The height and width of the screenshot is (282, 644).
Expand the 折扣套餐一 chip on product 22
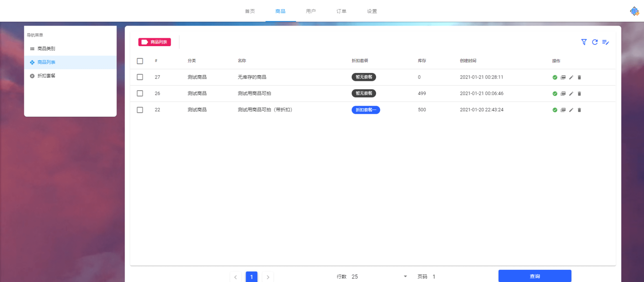tap(366, 110)
